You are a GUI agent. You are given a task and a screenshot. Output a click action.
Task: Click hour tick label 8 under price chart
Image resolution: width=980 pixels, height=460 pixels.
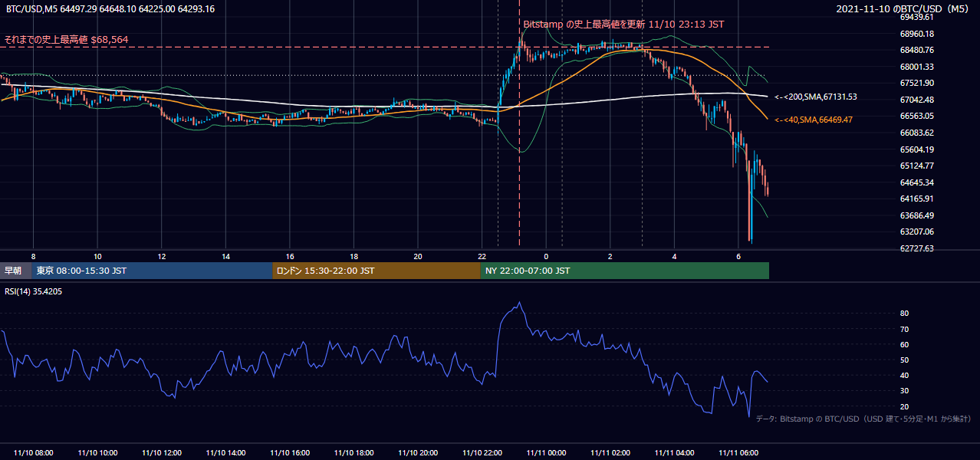(33, 256)
